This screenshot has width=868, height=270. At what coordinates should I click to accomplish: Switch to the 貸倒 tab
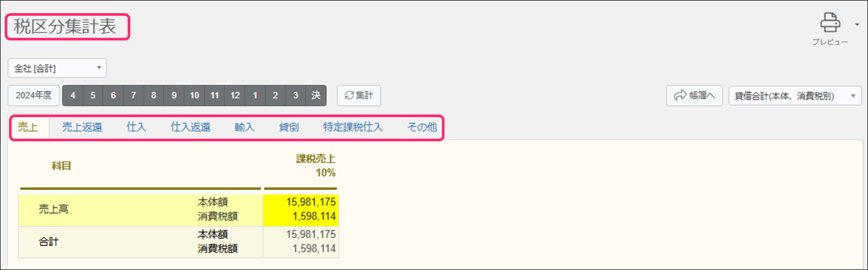[289, 127]
